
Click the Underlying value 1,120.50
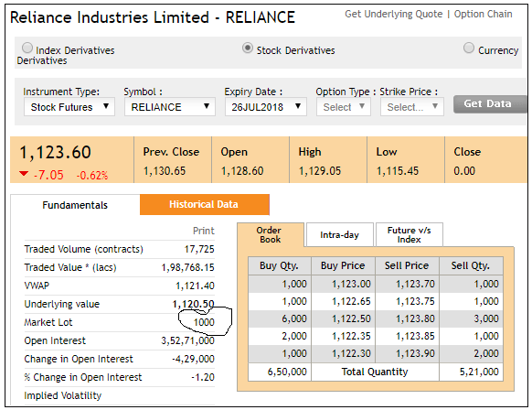194,304
